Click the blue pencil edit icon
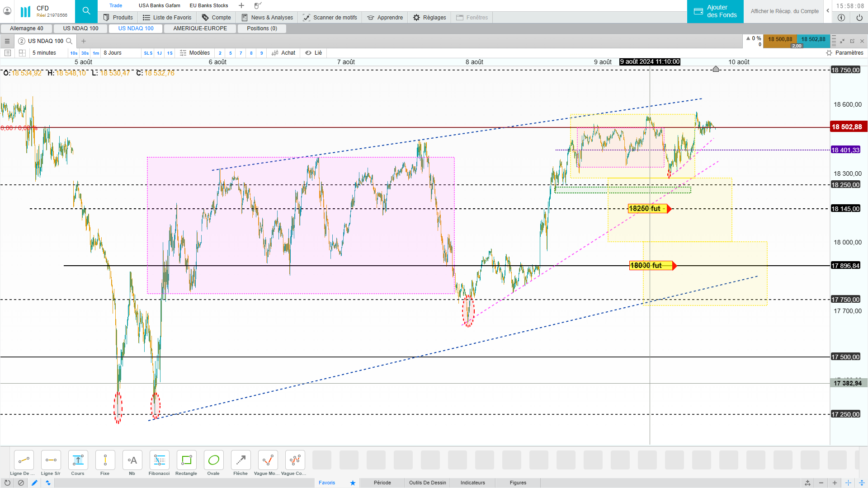This screenshot has width=868, height=488. click(x=34, y=483)
